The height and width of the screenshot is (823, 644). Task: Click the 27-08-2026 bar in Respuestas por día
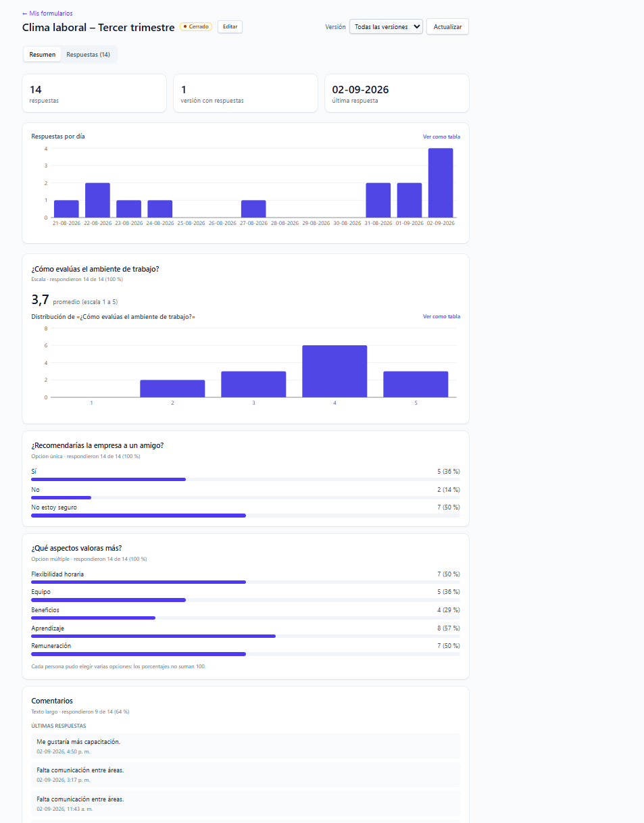(253, 209)
